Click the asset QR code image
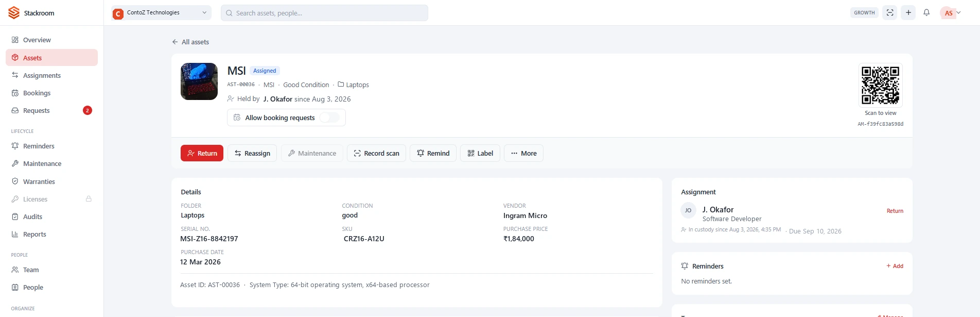The image size is (980, 317). pyautogui.click(x=881, y=86)
